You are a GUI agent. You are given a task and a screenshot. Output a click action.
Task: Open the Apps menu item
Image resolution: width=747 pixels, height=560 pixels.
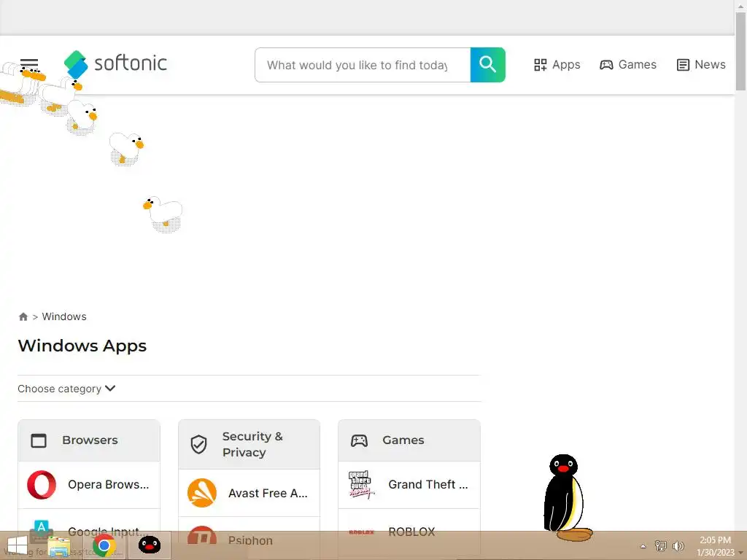click(x=557, y=65)
